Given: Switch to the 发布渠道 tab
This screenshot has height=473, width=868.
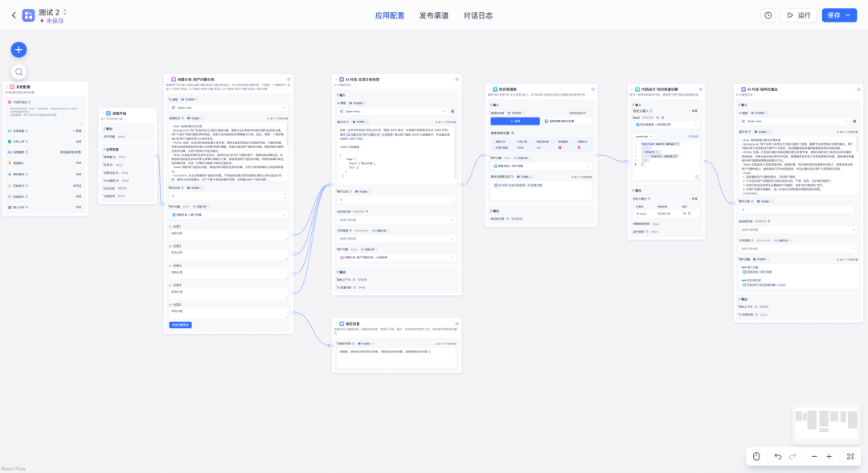Looking at the screenshot, I should (x=433, y=15).
